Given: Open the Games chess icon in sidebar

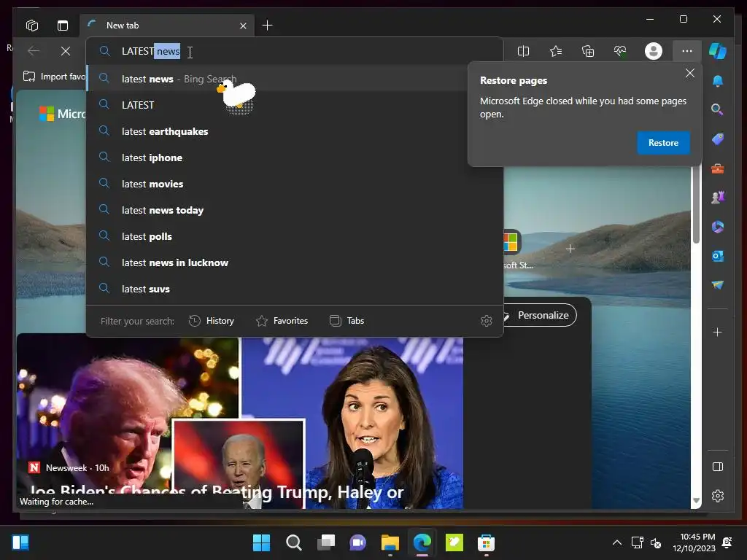Looking at the screenshot, I should [x=718, y=197].
